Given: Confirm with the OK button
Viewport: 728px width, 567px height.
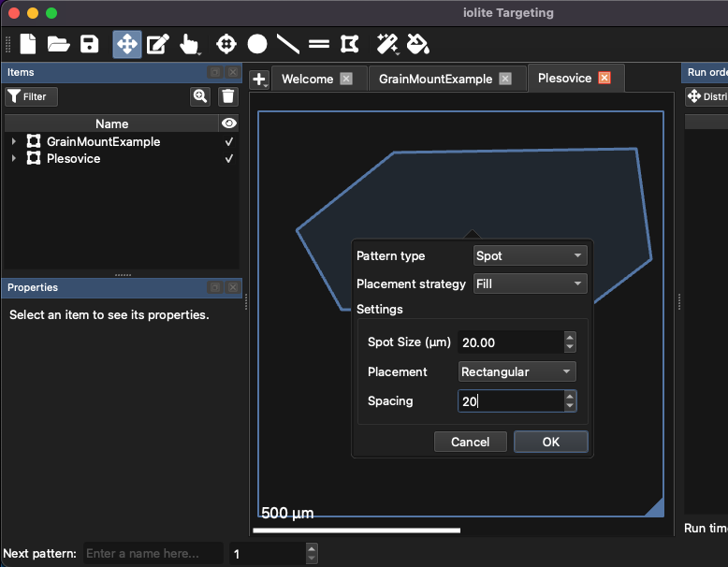Looking at the screenshot, I should (551, 442).
